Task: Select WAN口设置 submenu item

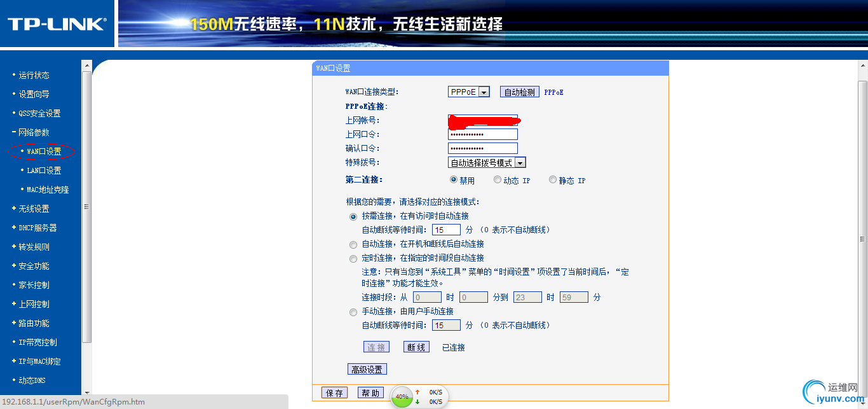Action: click(x=44, y=151)
